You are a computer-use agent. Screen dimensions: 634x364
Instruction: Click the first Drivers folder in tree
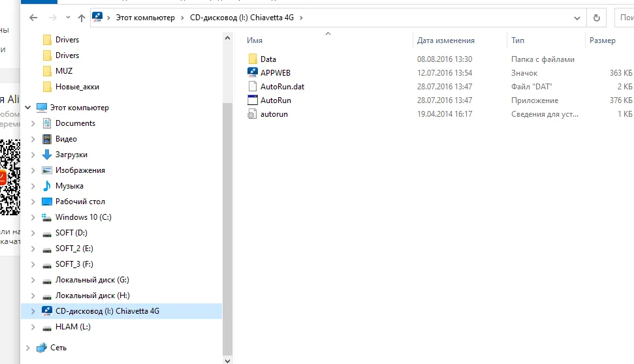[67, 40]
